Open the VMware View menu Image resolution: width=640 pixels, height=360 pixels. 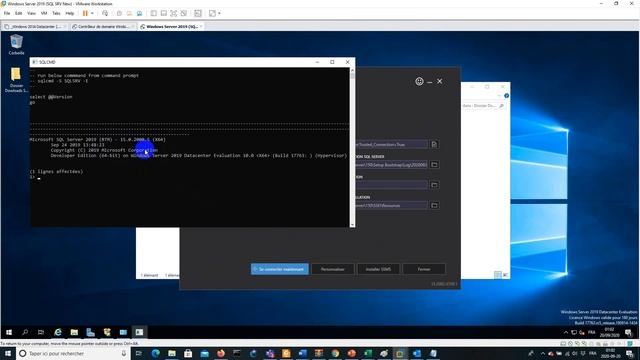[x=31, y=13]
